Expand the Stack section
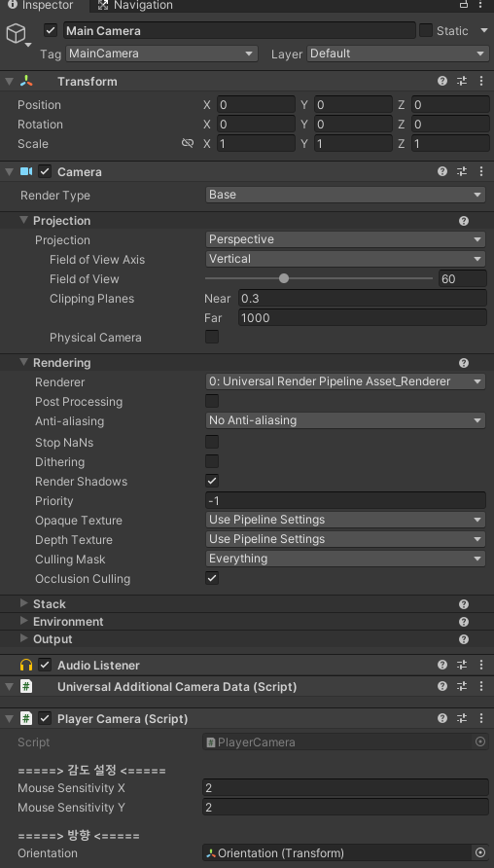Image resolution: width=494 pixels, height=868 pixels. [x=23, y=603]
